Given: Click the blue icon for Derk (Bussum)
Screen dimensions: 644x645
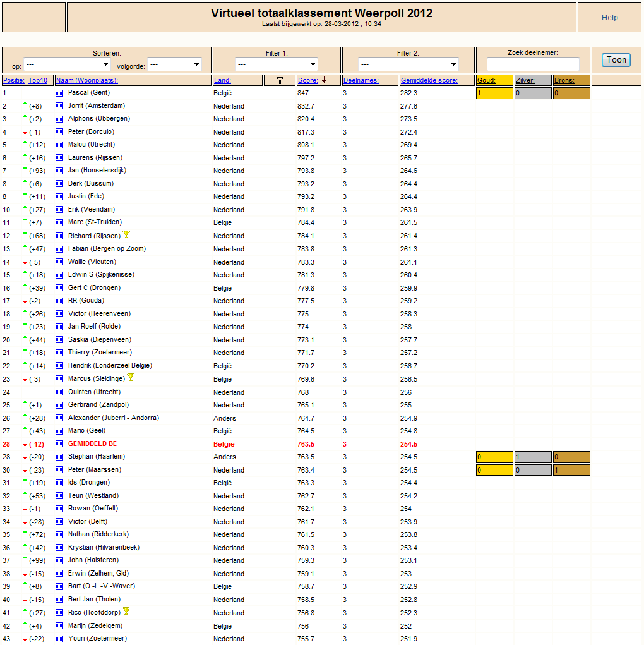Looking at the screenshot, I should 59,184.
